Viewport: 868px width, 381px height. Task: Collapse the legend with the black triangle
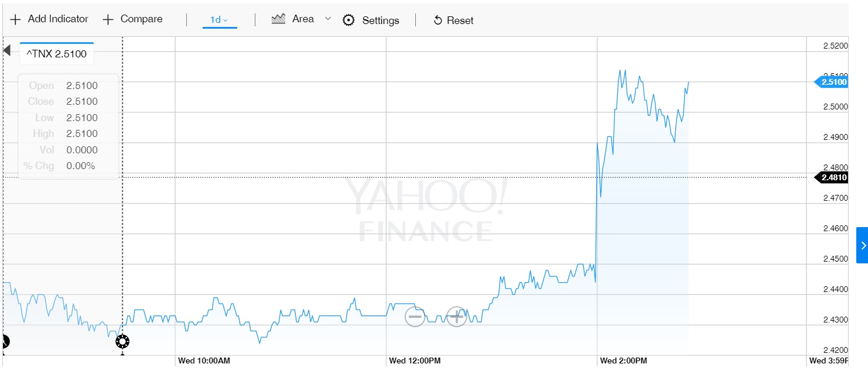(7, 50)
